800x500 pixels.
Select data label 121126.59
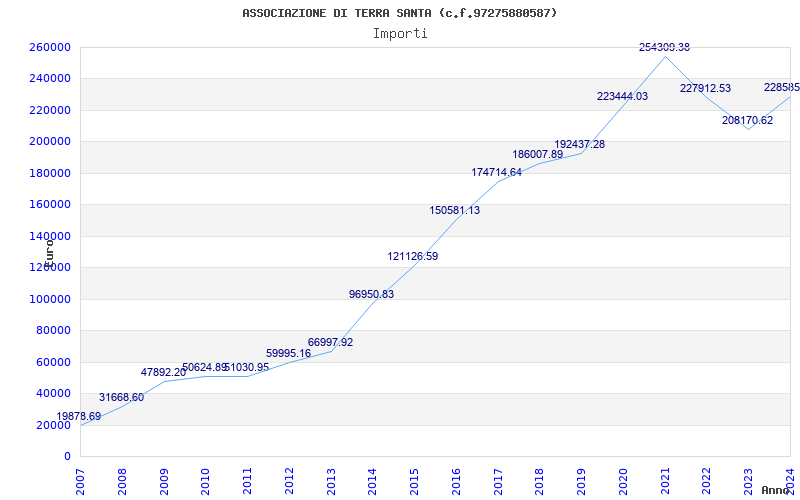[x=412, y=256]
